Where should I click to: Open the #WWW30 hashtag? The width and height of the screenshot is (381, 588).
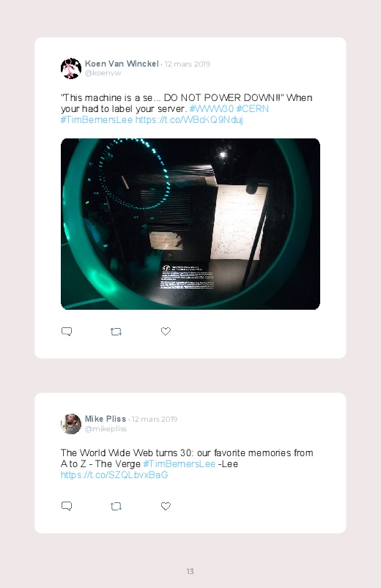click(x=211, y=109)
